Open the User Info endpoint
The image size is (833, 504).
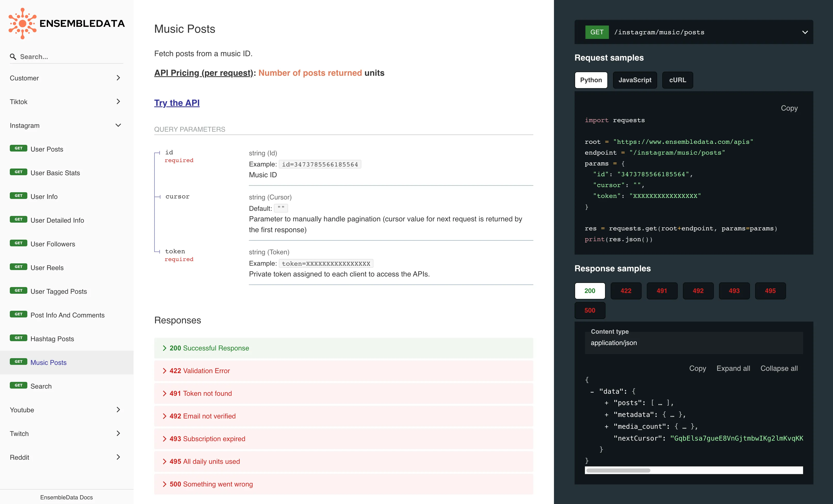67,196
